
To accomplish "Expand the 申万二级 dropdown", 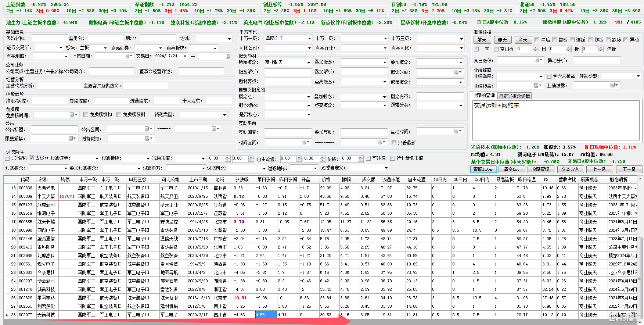I will 385,38.
